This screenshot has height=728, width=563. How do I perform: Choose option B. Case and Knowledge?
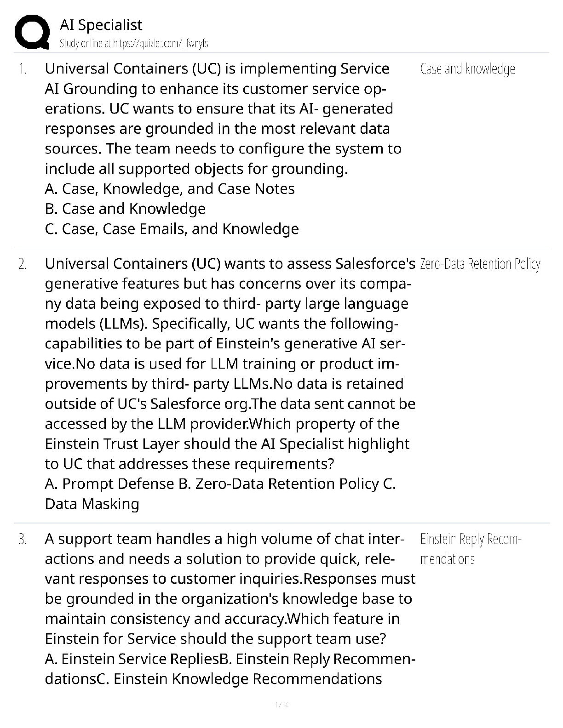click(x=125, y=209)
